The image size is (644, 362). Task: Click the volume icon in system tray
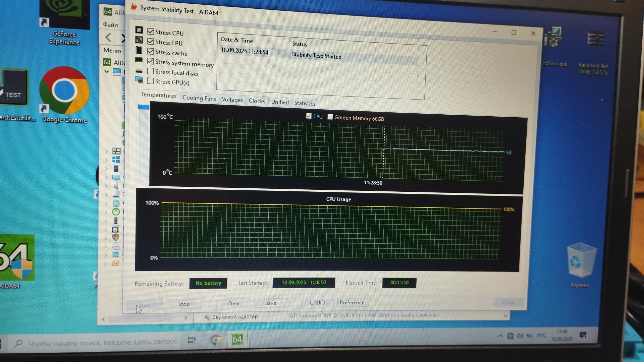[520, 336]
